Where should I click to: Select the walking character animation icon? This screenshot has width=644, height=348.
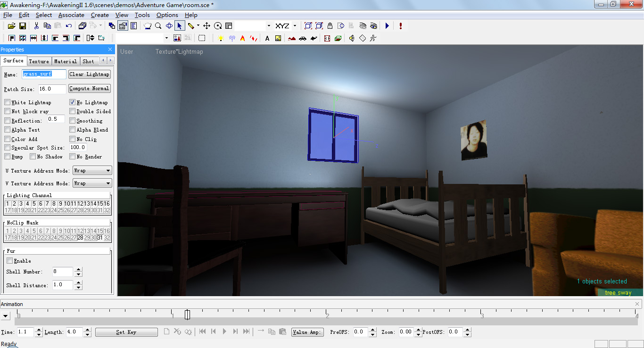pyautogui.click(x=373, y=38)
